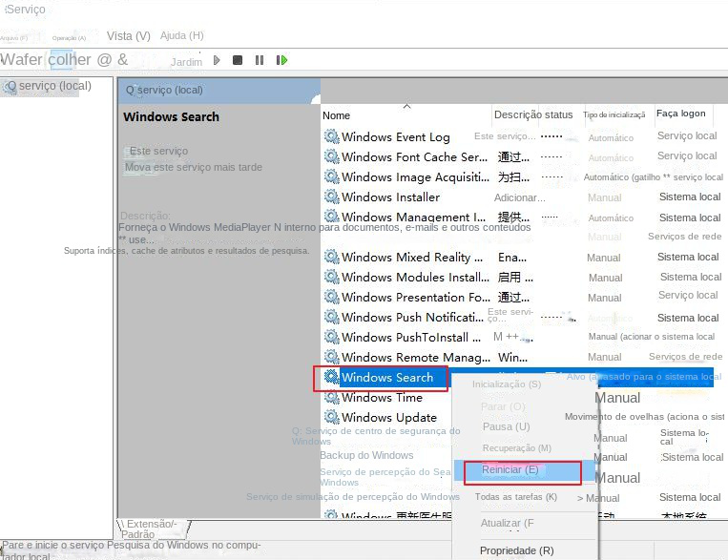Viewport: 728px width, 560px height.
Task: Click gear icon for Windows Presentation Foundation
Action: pos(331,297)
